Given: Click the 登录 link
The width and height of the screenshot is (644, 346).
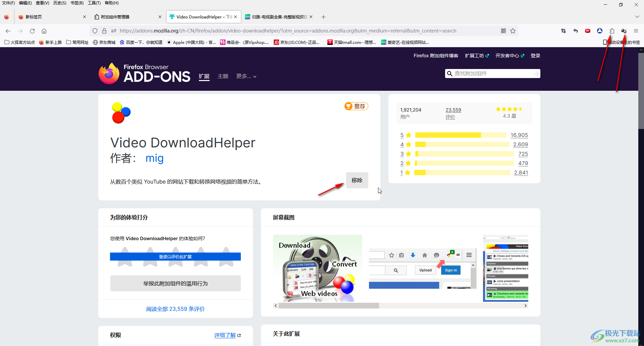Looking at the screenshot, I should point(535,56).
